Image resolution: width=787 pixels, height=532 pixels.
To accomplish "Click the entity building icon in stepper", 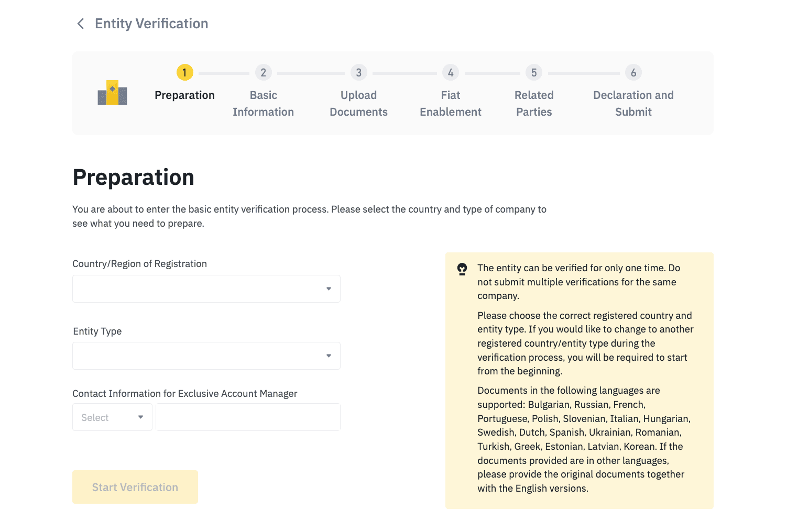I will pyautogui.click(x=113, y=93).
